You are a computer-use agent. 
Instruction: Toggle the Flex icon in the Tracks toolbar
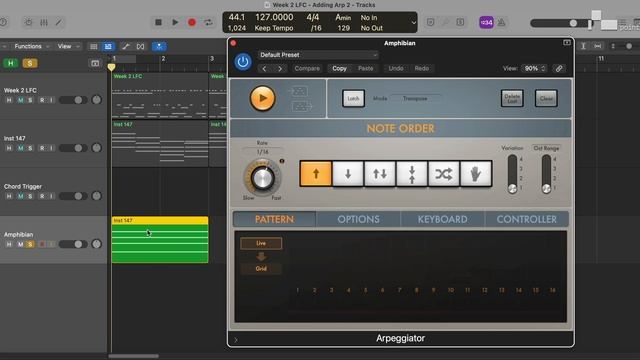coord(140,47)
